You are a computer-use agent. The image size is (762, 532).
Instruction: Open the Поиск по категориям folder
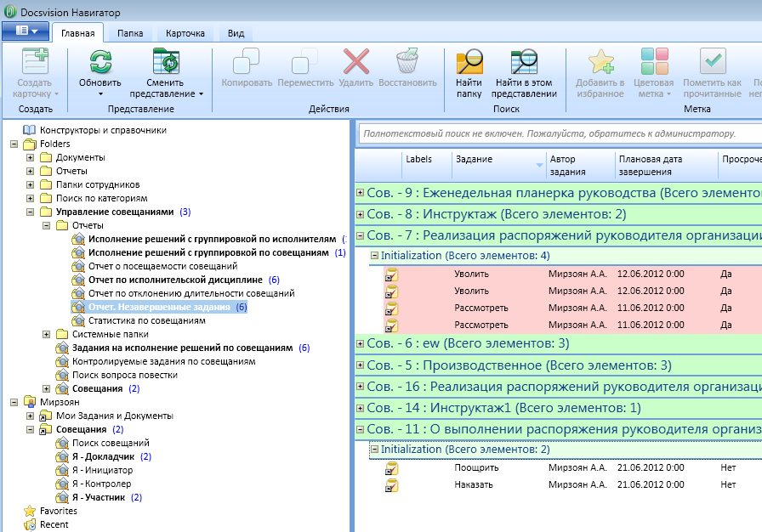[101, 198]
